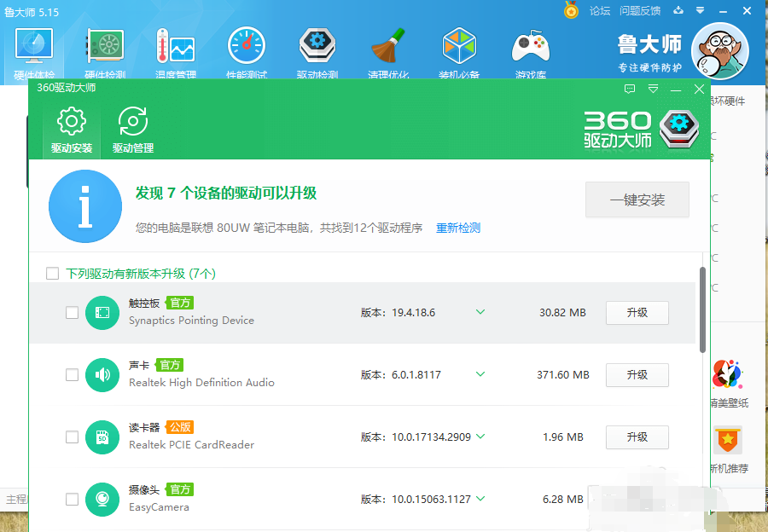
Task: Tick the 声卡 Realtek audio checkbox
Action: 72,375
